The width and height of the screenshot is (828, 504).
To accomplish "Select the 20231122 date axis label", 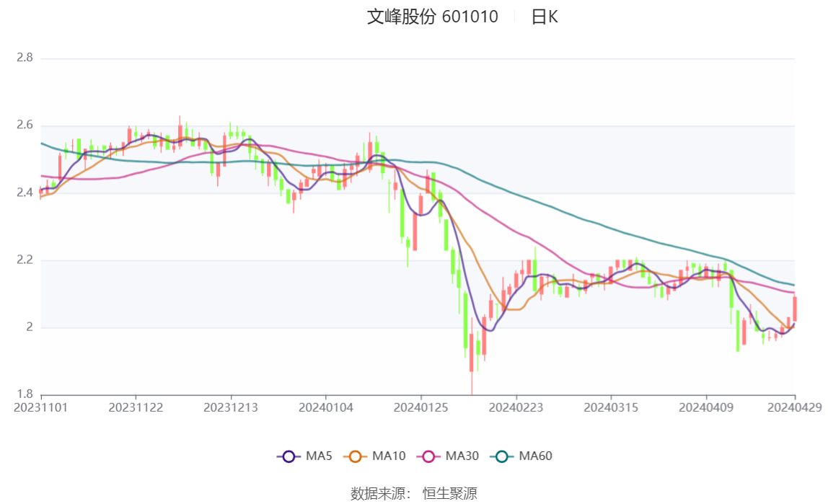I will click(136, 407).
